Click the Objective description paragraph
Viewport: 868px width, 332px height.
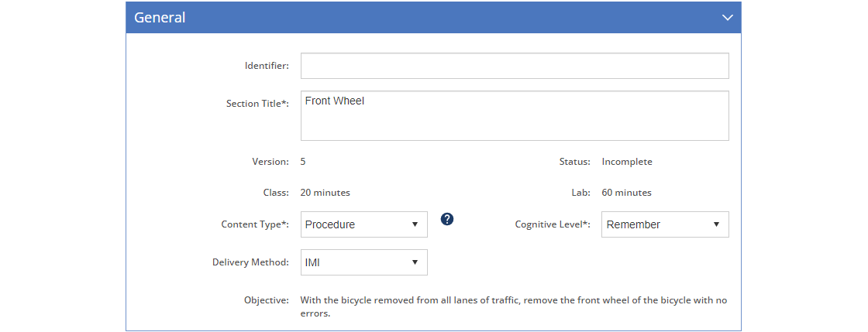point(514,307)
